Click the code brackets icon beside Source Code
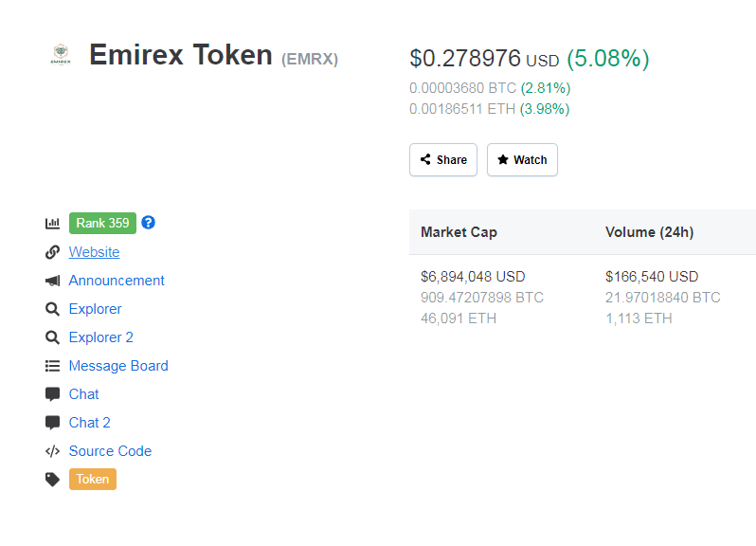 [52, 451]
